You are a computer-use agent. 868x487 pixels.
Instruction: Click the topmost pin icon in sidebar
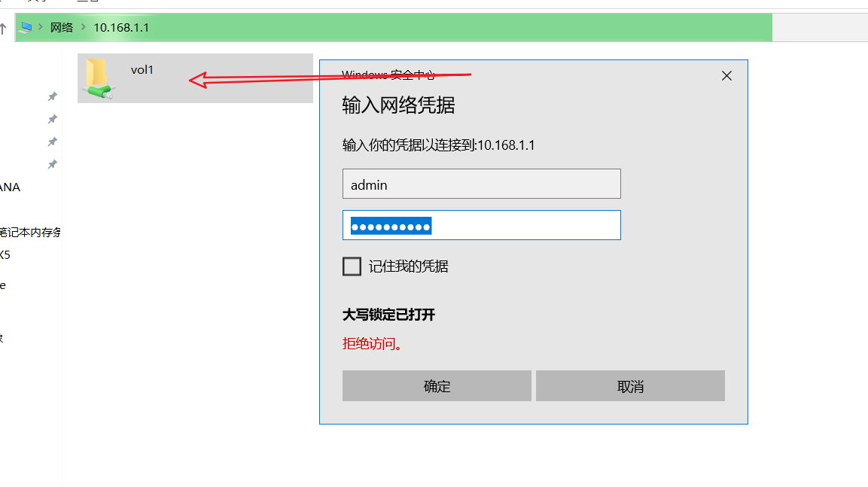tap(52, 97)
